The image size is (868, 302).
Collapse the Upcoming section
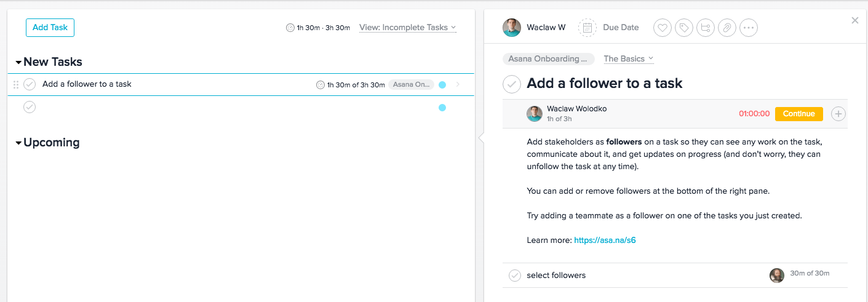click(18, 143)
